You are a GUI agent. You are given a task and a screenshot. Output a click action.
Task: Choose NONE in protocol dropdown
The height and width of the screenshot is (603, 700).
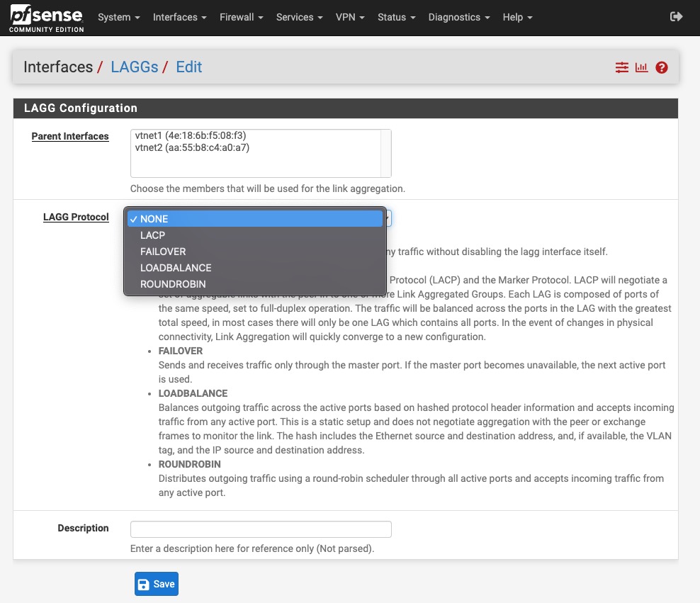(x=255, y=219)
